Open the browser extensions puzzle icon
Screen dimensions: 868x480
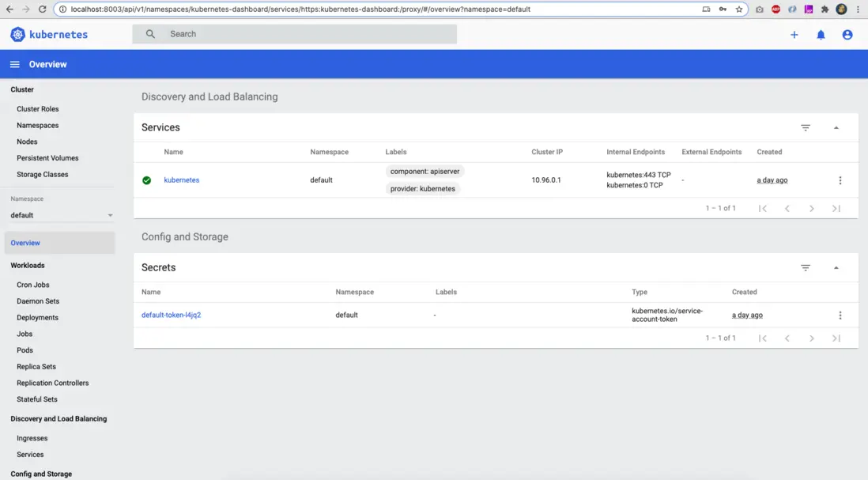click(x=825, y=9)
